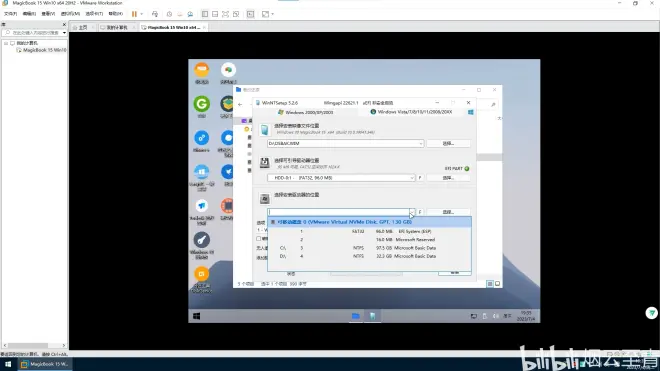Open the 查看(V) menu
Viewport: 660px width, 371px height.
click(48, 14)
